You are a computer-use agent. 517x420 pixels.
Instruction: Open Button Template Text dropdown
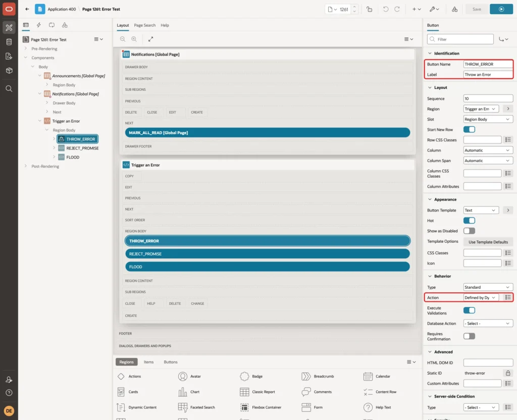(x=481, y=211)
